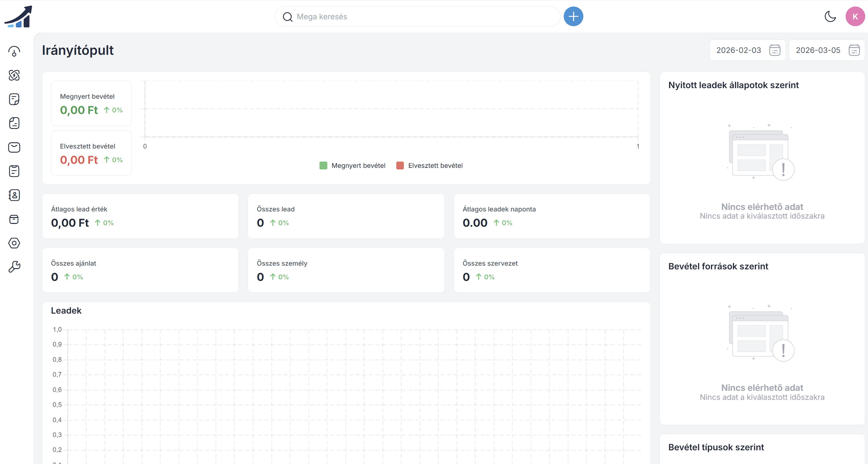Click the wrench configuration icon in sidebar

point(14,267)
